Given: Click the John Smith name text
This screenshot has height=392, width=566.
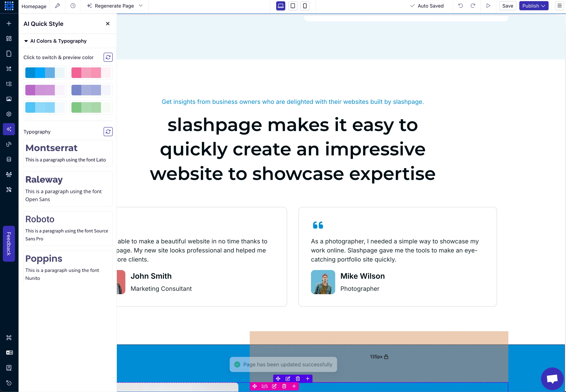Looking at the screenshot, I should (x=151, y=276).
